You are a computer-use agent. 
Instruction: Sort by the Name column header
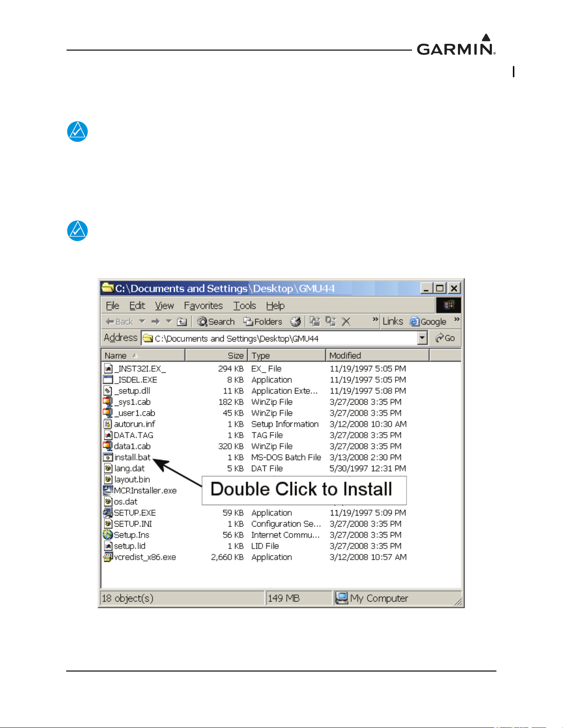click(143, 356)
